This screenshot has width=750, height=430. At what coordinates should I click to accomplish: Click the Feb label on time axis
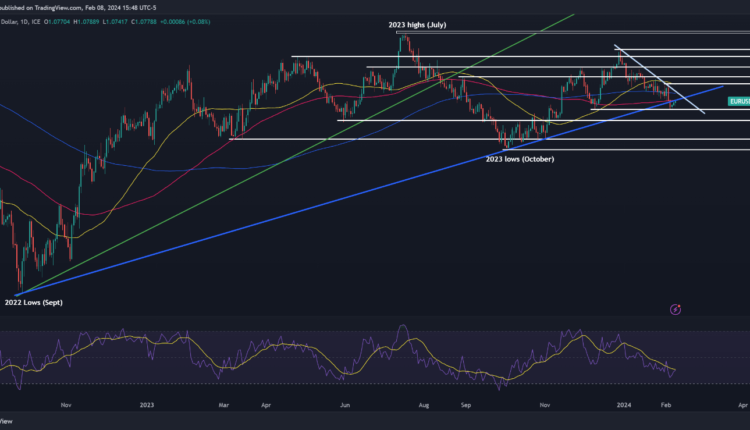[x=664, y=405]
